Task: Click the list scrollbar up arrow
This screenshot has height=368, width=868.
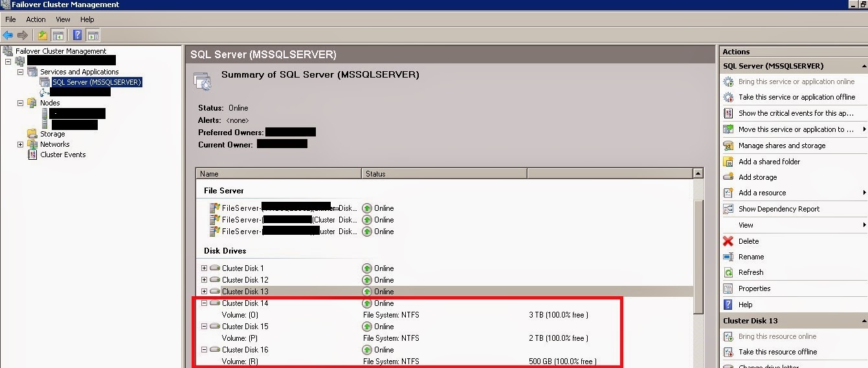Action: tap(698, 173)
